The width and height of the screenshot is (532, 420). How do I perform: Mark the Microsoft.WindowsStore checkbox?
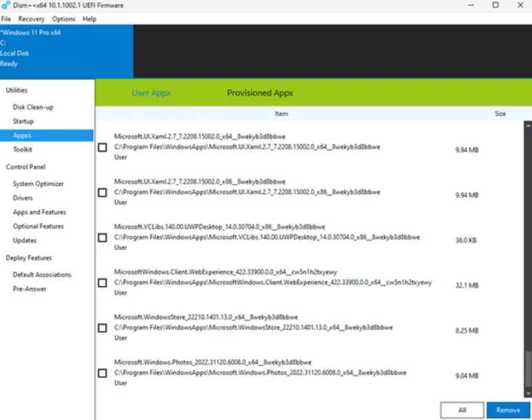point(102,328)
